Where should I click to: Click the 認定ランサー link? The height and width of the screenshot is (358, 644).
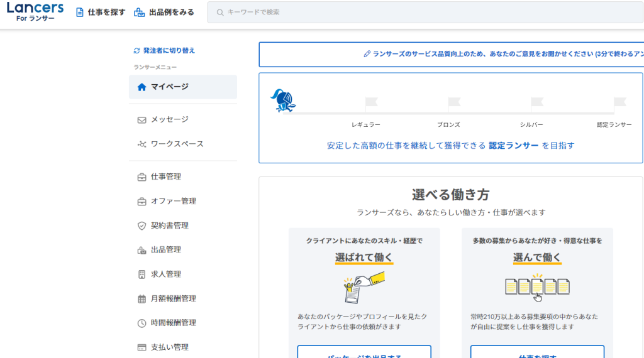513,146
